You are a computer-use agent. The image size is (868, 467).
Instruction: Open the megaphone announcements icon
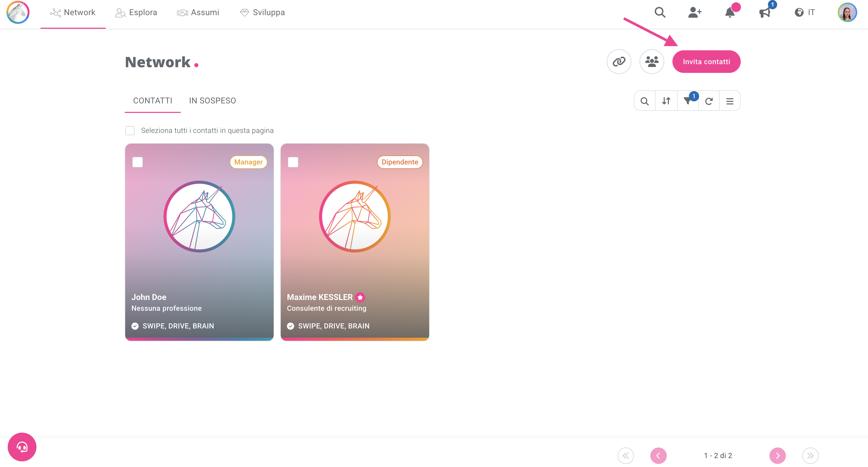pyautogui.click(x=765, y=13)
